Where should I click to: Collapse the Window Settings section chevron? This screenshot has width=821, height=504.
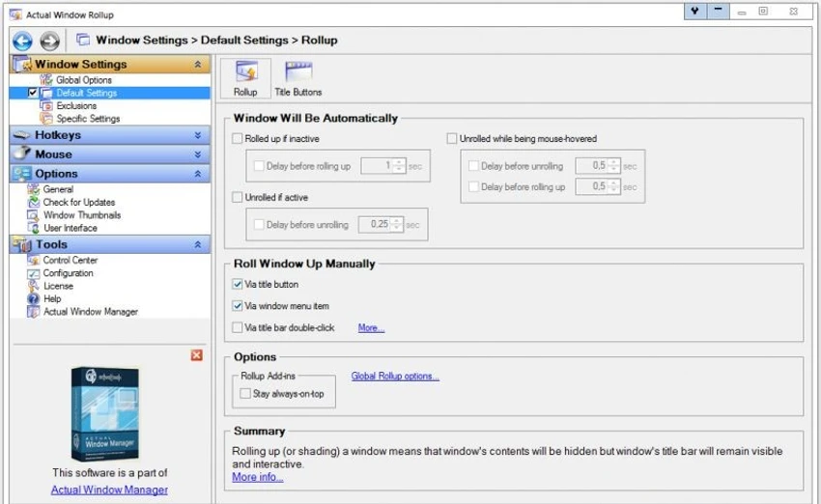198,64
